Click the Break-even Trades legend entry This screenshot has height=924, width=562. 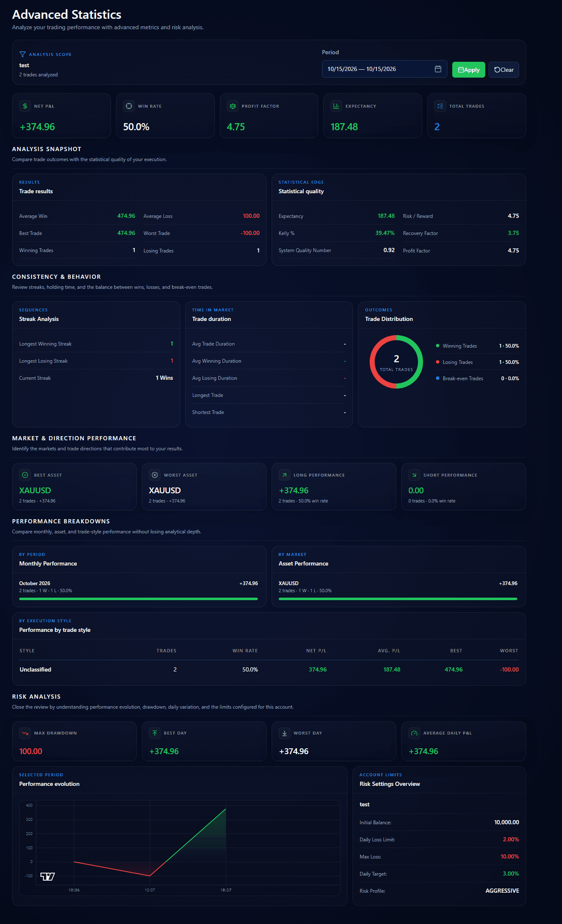pyautogui.click(x=477, y=379)
